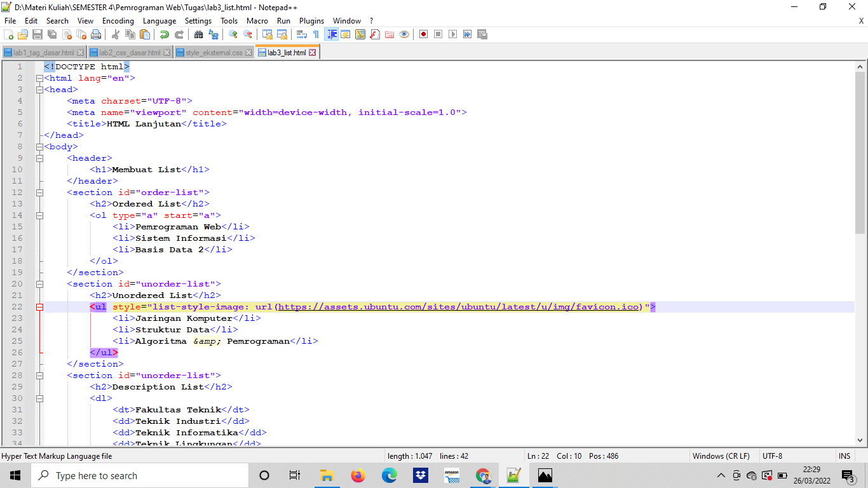Expand hidden icons in the system tray

[722, 475]
